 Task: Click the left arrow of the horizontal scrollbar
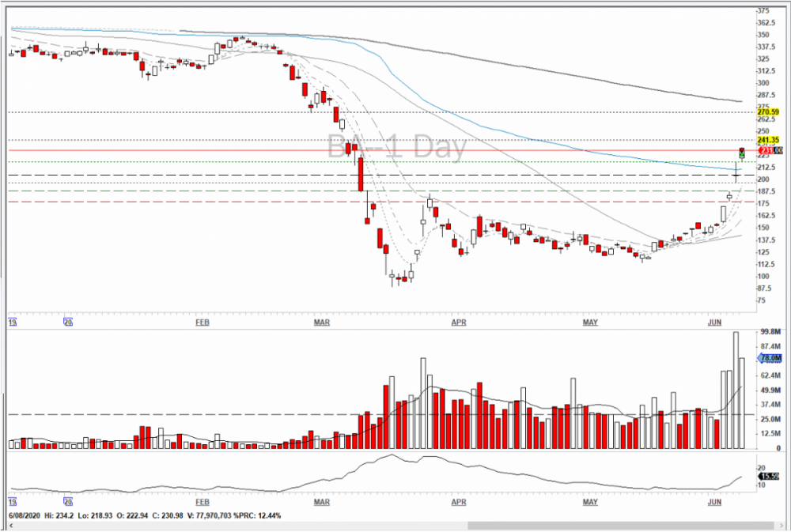(x=8, y=525)
